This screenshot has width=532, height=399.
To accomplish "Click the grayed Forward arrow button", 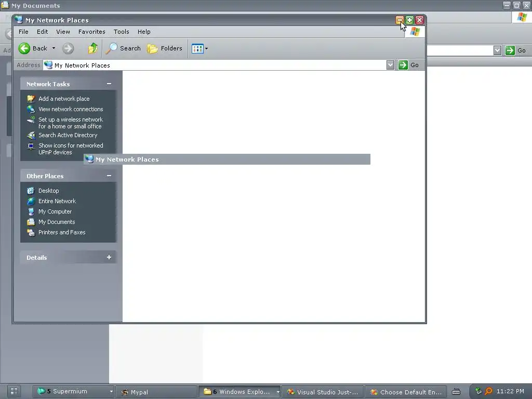I will [x=68, y=48].
